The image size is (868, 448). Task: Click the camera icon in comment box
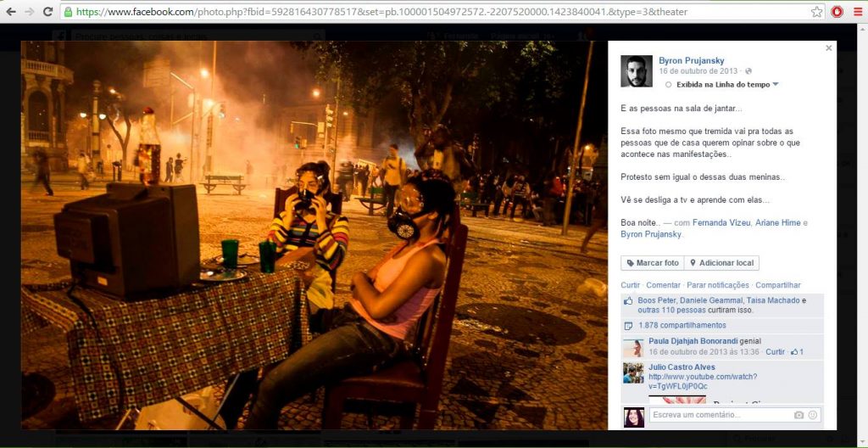click(798, 415)
